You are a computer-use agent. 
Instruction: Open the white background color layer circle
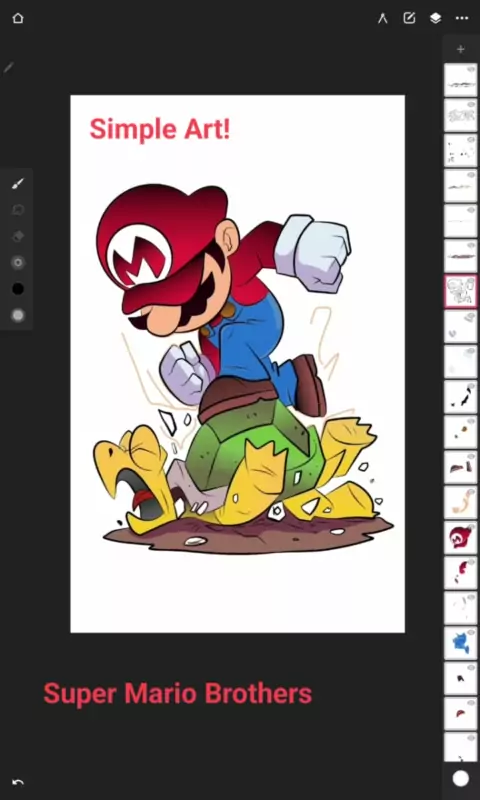click(461, 779)
